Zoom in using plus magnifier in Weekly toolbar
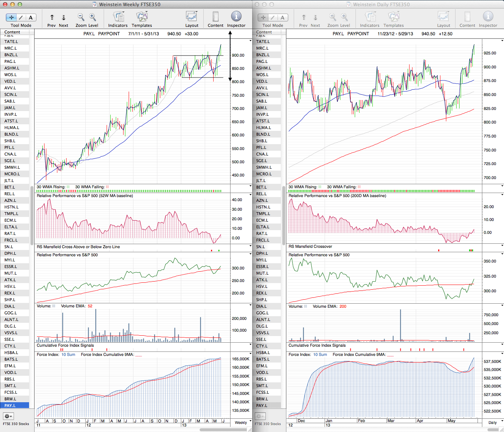The height and width of the screenshot is (432, 504). (x=93, y=17)
